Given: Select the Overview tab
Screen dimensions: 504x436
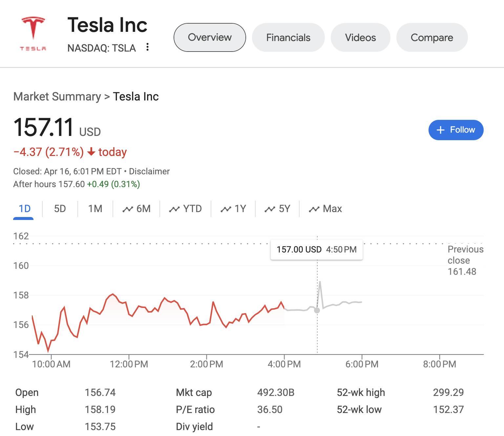Looking at the screenshot, I should point(210,37).
